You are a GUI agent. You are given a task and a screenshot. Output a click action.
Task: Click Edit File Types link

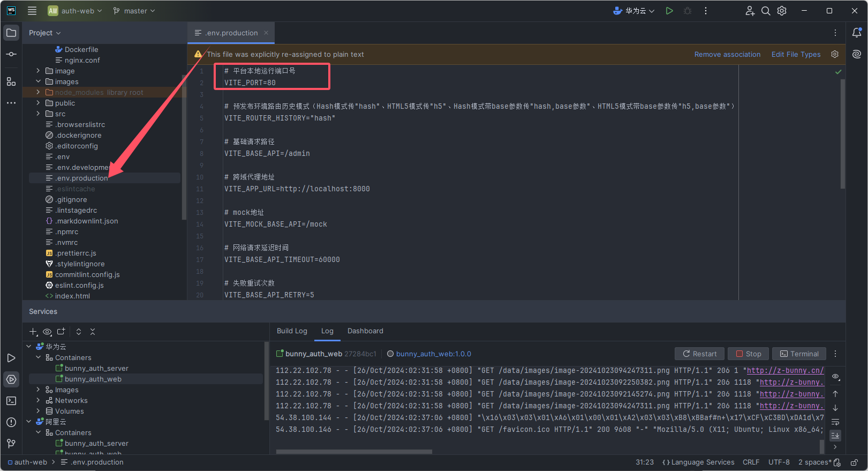[796, 54]
